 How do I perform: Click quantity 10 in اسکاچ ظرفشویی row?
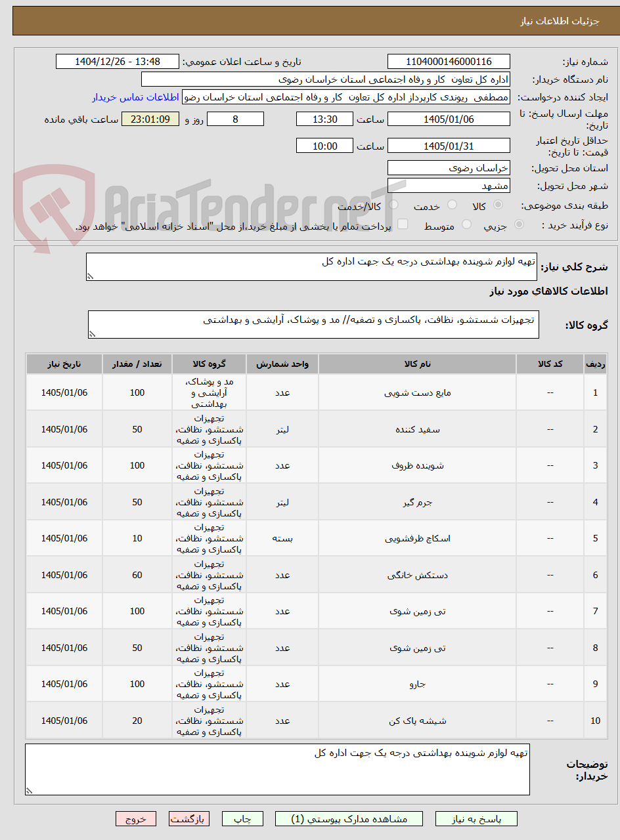click(x=137, y=538)
